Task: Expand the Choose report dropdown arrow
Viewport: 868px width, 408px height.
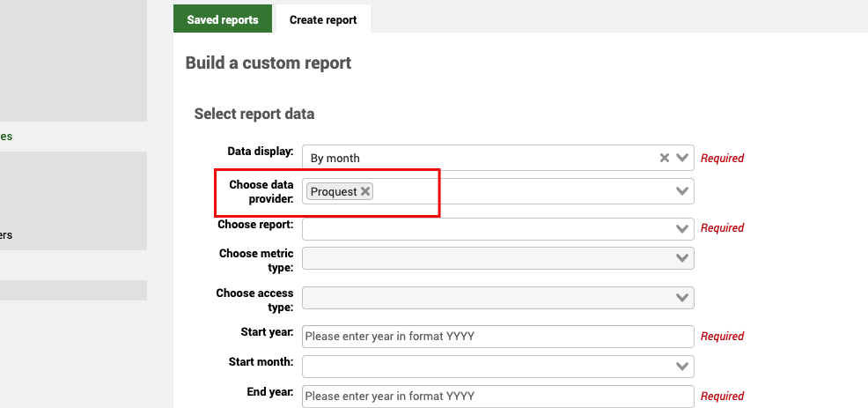Action: 682,228
